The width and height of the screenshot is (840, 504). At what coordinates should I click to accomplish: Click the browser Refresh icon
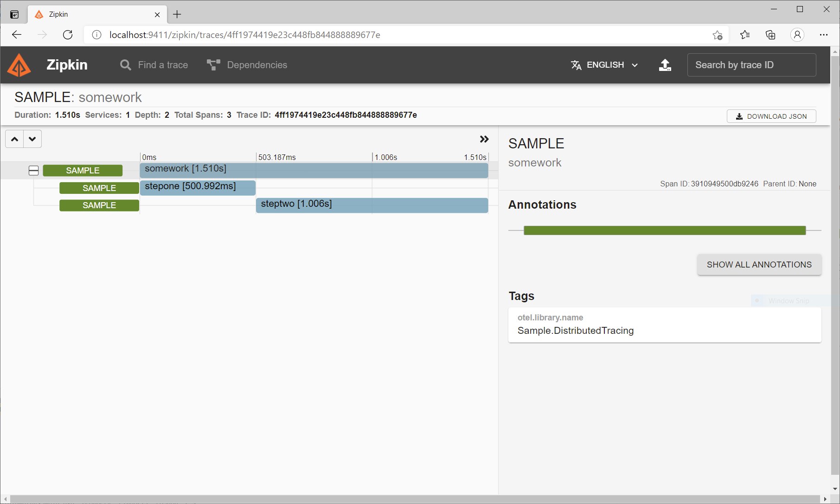click(68, 35)
